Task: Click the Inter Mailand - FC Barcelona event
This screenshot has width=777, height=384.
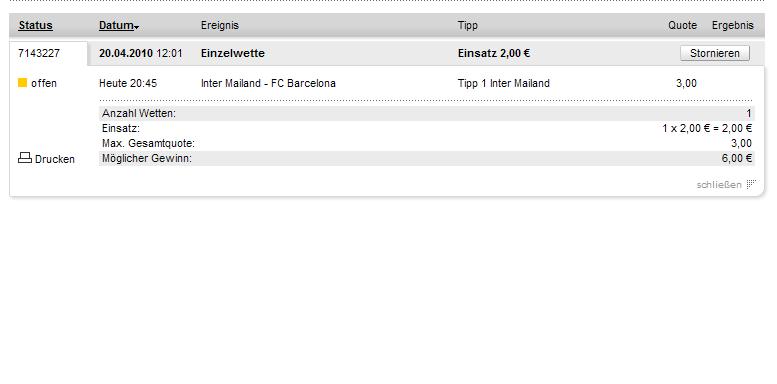Action: [268, 83]
